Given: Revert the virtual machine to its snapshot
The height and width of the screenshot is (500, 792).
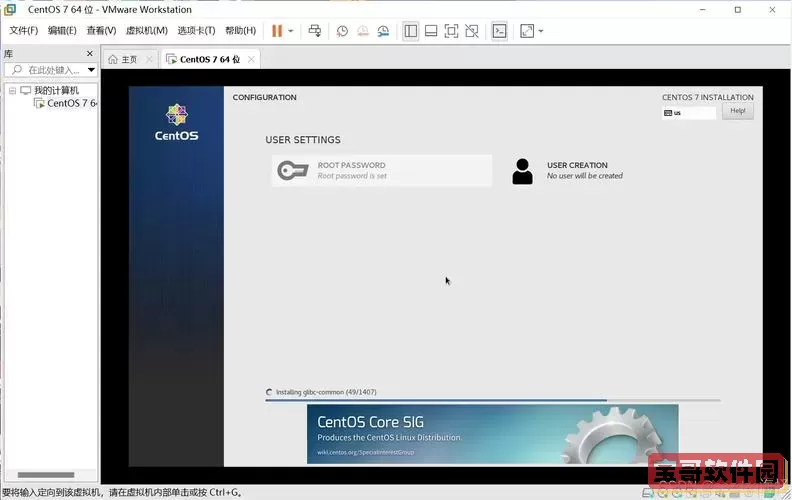Looking at the screenshot, I should coord(363,31).
